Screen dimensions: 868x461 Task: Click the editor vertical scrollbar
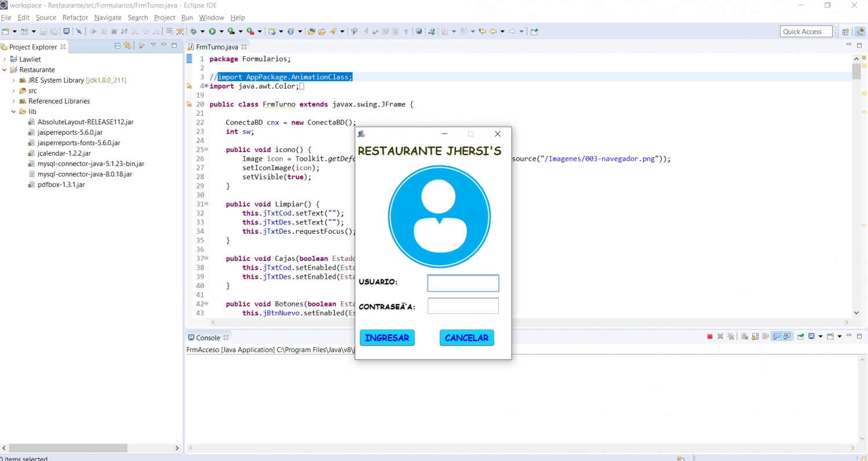pos(857,71)
